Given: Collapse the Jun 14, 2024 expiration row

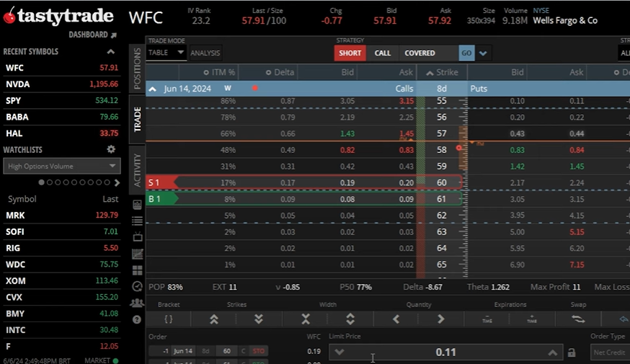Looking at the screenshot, I should click(x=152, y=89).
